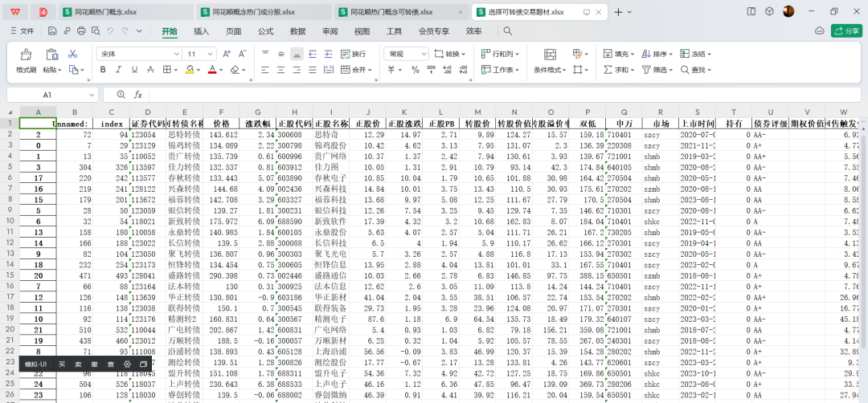Apply Italic formatting
Screen dimensions: 868x403
(118, 70)
